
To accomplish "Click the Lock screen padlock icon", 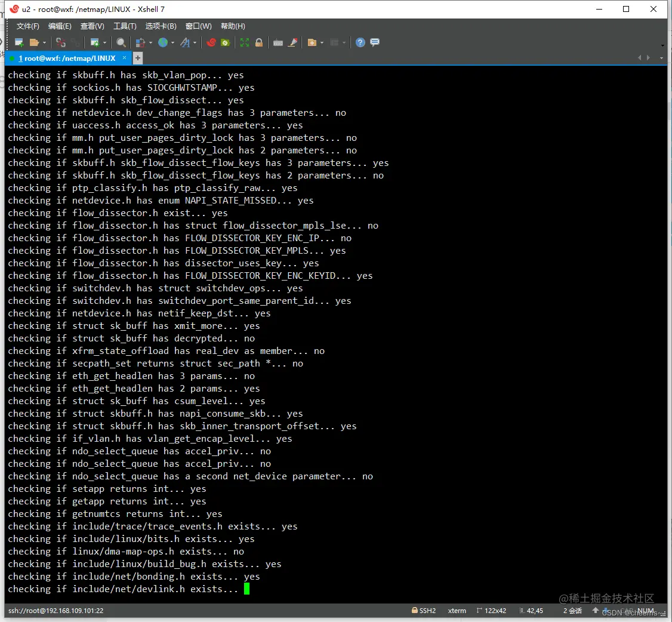I will [259, 42].
